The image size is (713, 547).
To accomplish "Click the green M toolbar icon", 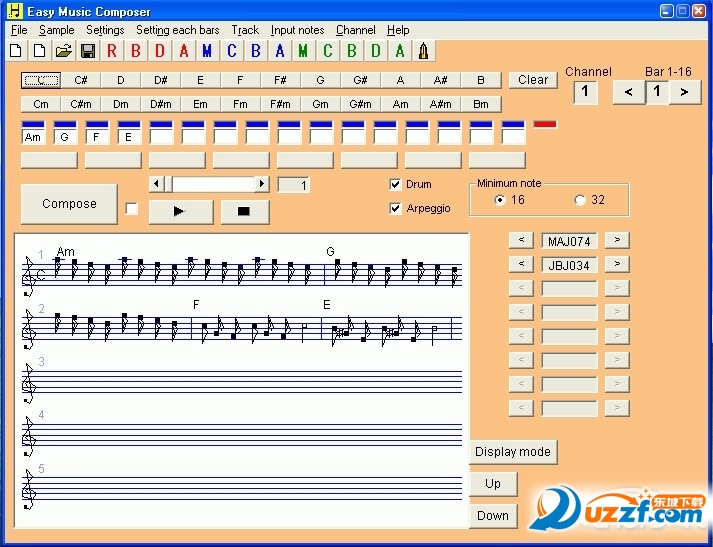I will pyautogui.click(x=303, y=51).
